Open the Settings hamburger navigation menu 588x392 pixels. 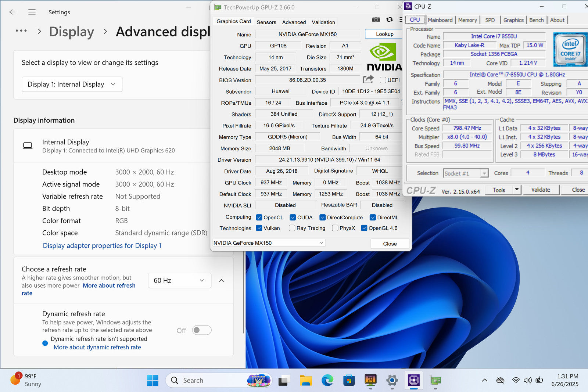[x=32, y=12]
